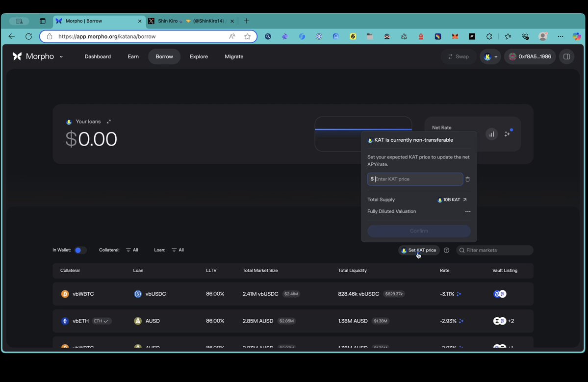The width and height of the screenshot is (588, 382).
Task: Click the vbETH Ethereum icon
Action: coord(65,321)
